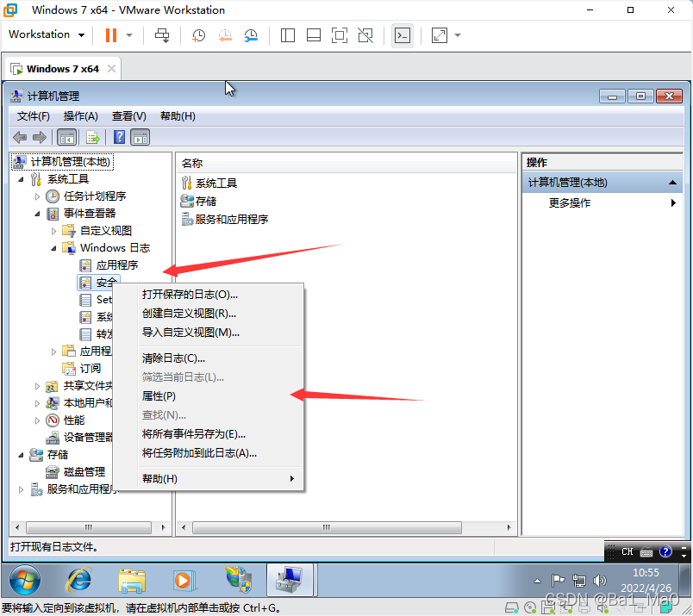
Task: Select 计算机管理(本地) root tree node
Action: pos(70,162)
